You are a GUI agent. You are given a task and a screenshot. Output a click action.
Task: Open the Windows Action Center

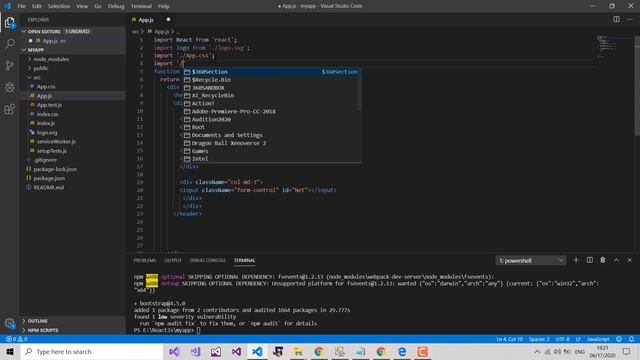click(627, 351)
